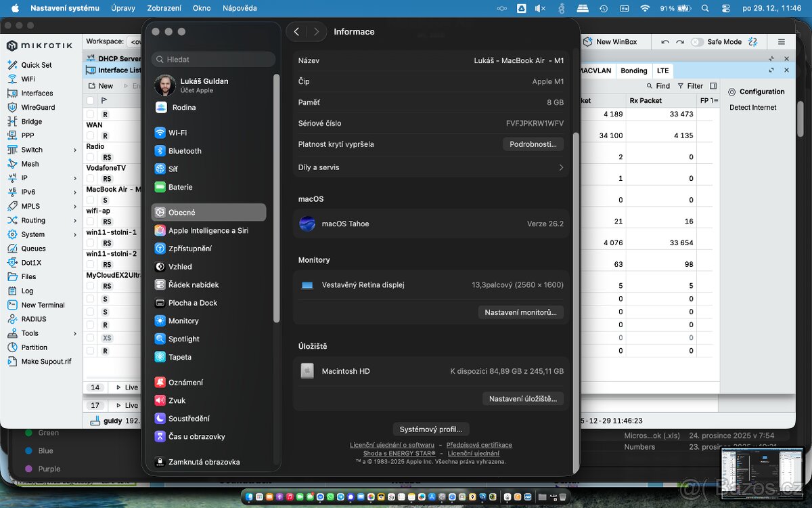The height and width of the screenshot is (508, 812).
Task: Open New Terminal in WinBox
Action: [x=43, y=305]
